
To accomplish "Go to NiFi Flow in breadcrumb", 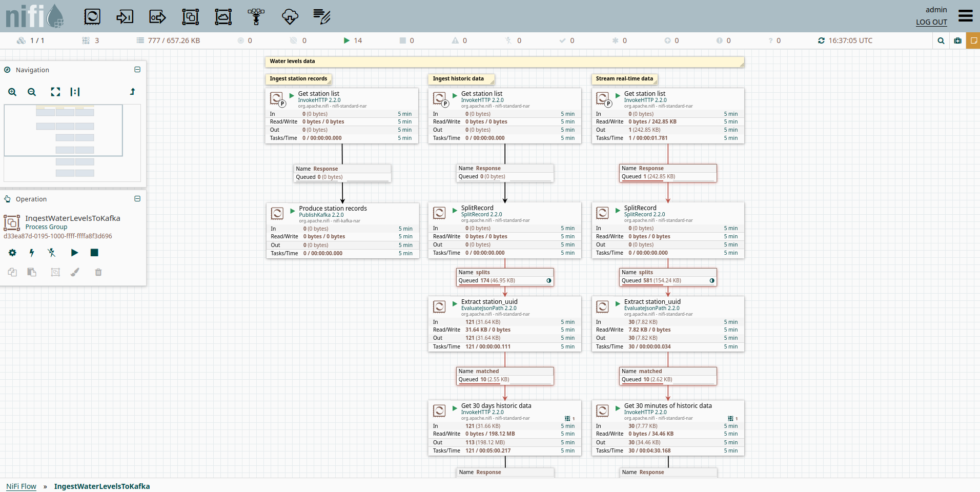I will [x=21, y=486].
